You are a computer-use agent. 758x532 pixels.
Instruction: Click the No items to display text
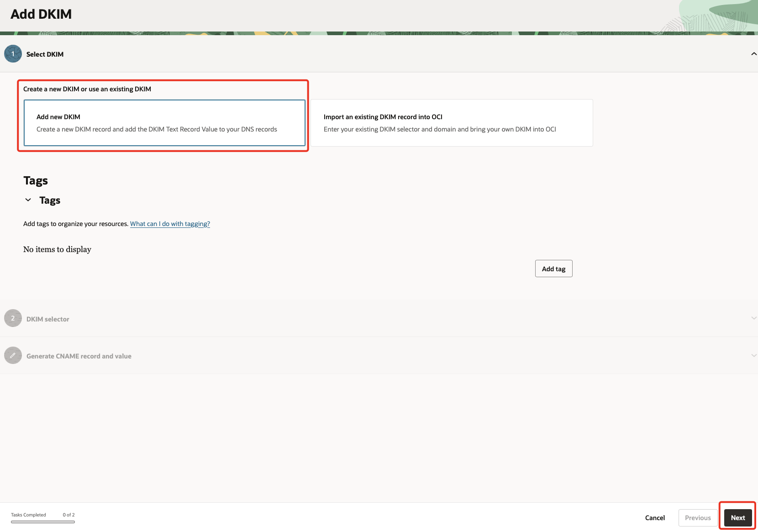57,249
